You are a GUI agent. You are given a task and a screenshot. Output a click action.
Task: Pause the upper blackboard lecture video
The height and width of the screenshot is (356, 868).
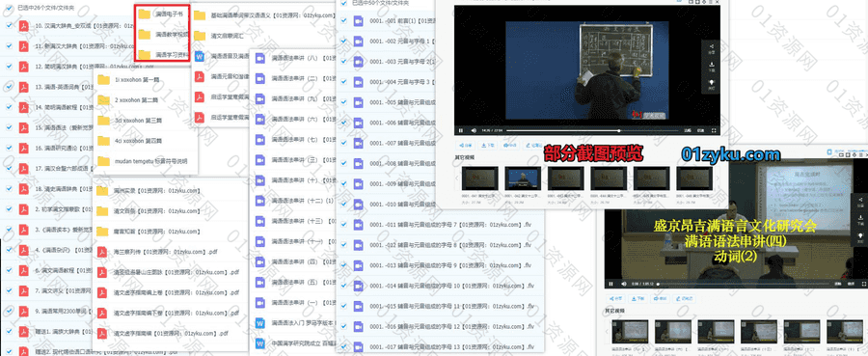[461, 130]
